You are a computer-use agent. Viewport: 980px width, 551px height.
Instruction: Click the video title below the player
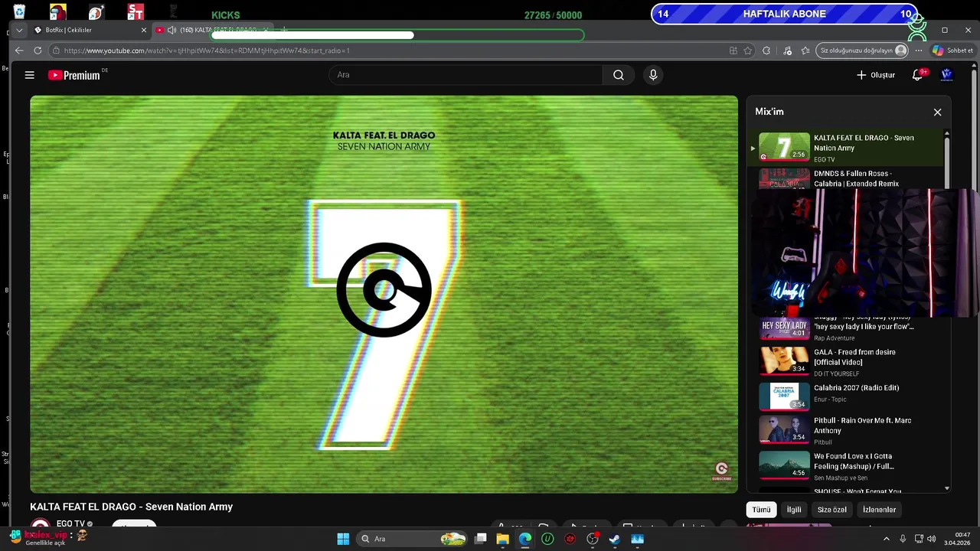[x=131, y=507]
